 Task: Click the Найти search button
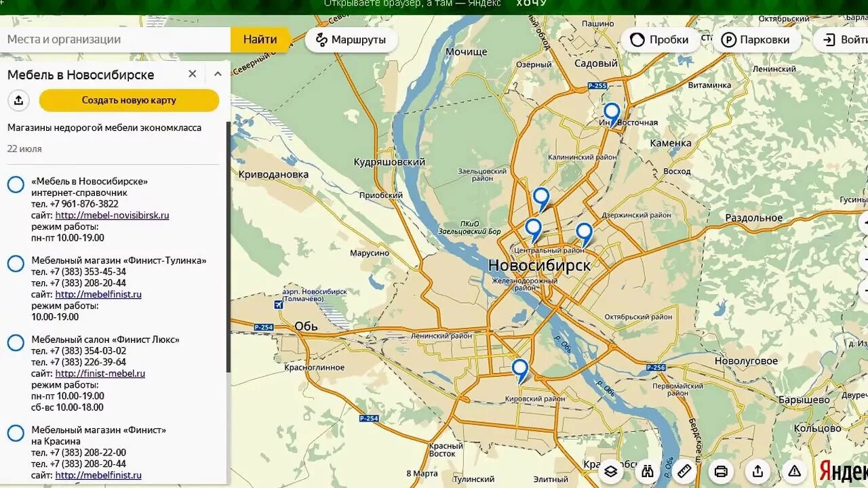260,39
